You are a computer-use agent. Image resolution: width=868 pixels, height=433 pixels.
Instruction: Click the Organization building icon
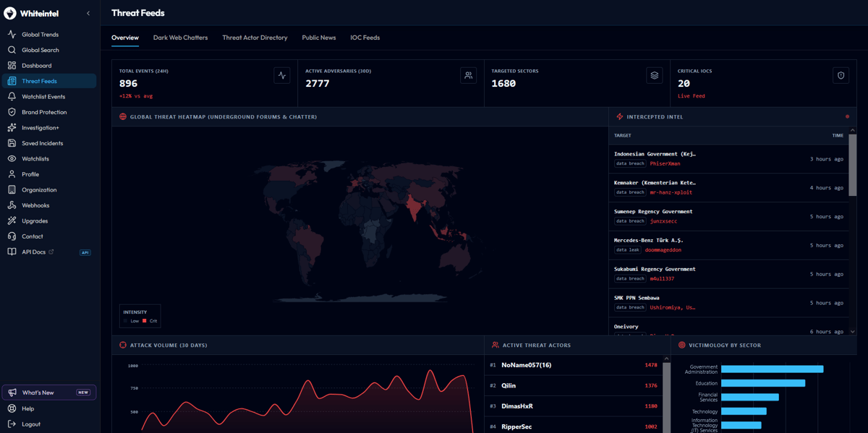click(12, 190)
